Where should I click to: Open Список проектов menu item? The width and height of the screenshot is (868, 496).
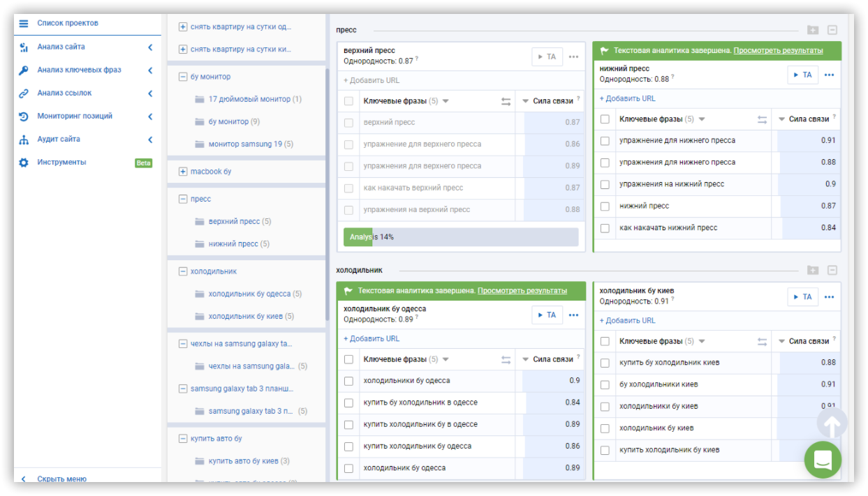coord(68,23)
